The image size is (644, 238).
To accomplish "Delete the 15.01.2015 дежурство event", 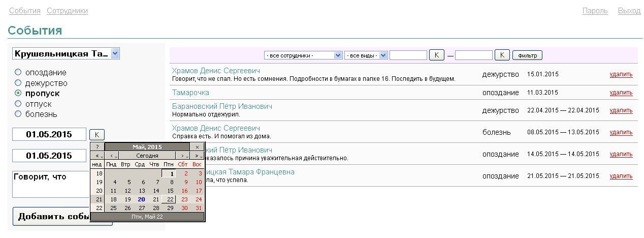I will 621,74.
